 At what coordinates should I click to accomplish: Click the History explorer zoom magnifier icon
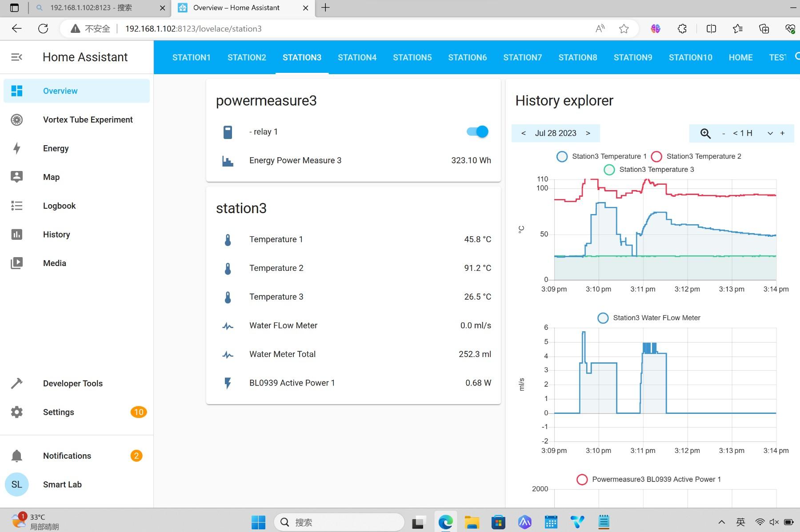tap(705, 133)
